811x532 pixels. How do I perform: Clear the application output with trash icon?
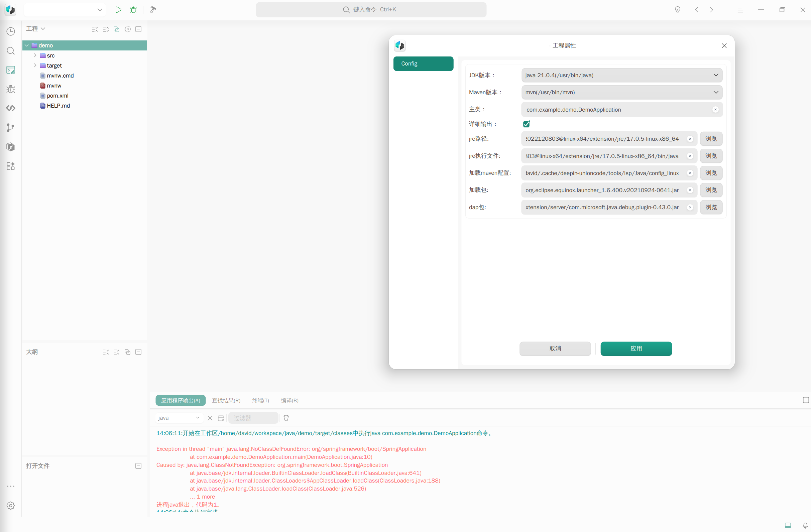coord(286,418)
